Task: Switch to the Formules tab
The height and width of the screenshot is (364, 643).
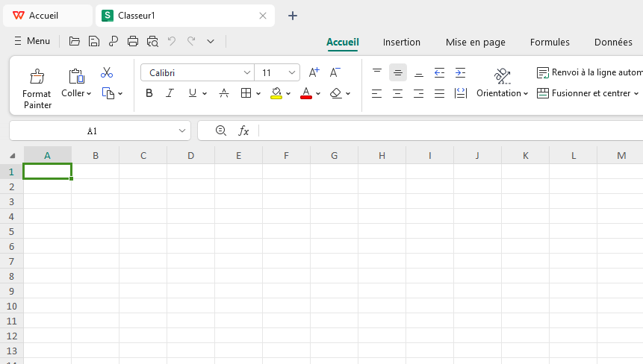Action: pos(550,43)
